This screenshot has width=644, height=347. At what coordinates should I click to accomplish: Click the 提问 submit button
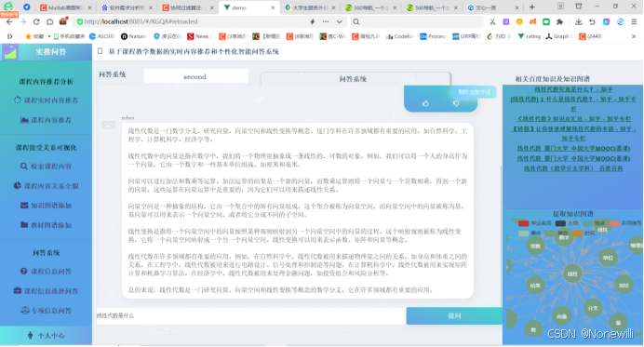click(x=454, y=315)
